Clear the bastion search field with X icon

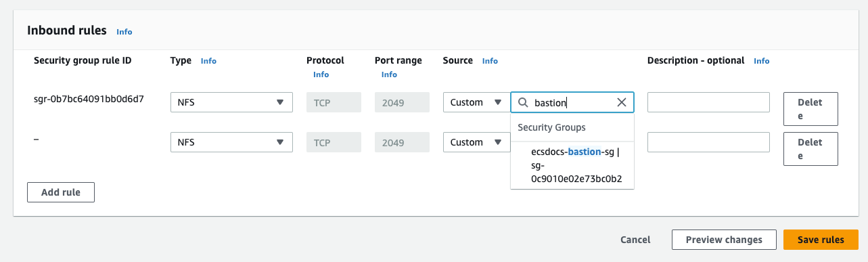tap(622, 102)
